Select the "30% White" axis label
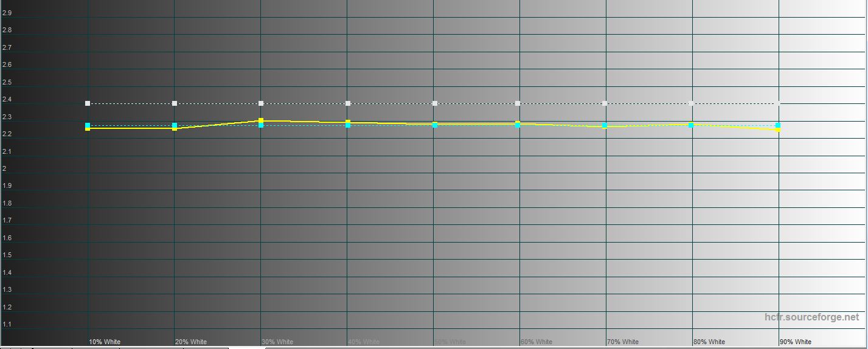The height and width of the screenshot is (349, 868). (x=277, y=342)
